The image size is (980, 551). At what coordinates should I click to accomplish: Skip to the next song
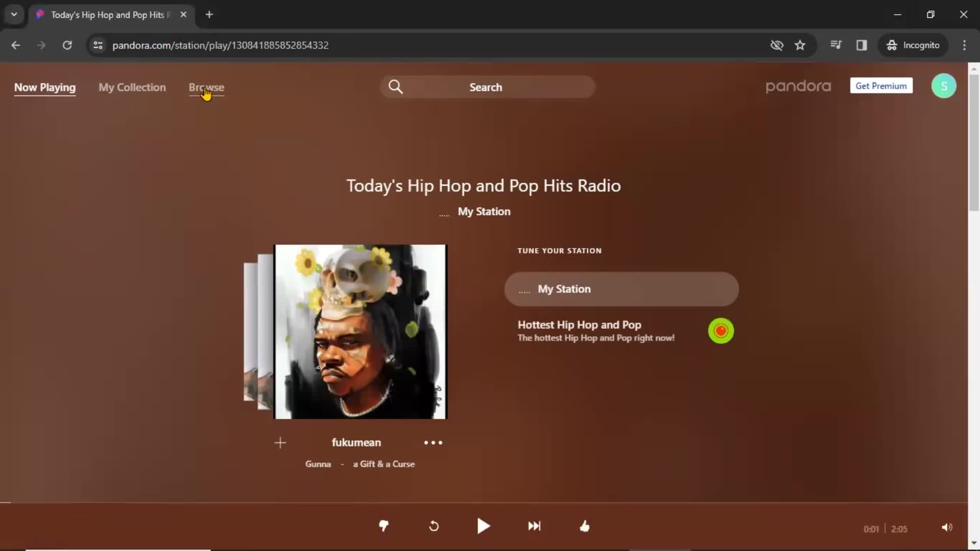(534, 526)
